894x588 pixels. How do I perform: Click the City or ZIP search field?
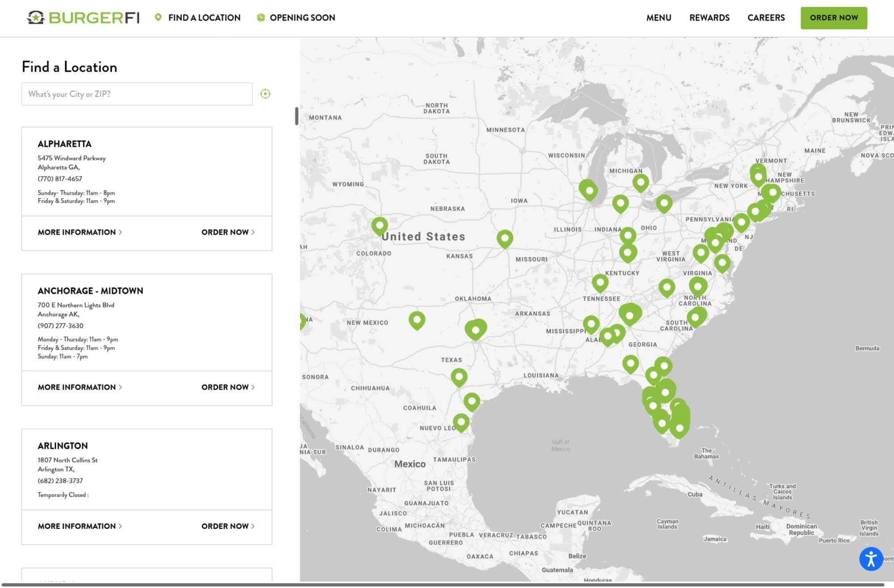[x=137, y=94]
